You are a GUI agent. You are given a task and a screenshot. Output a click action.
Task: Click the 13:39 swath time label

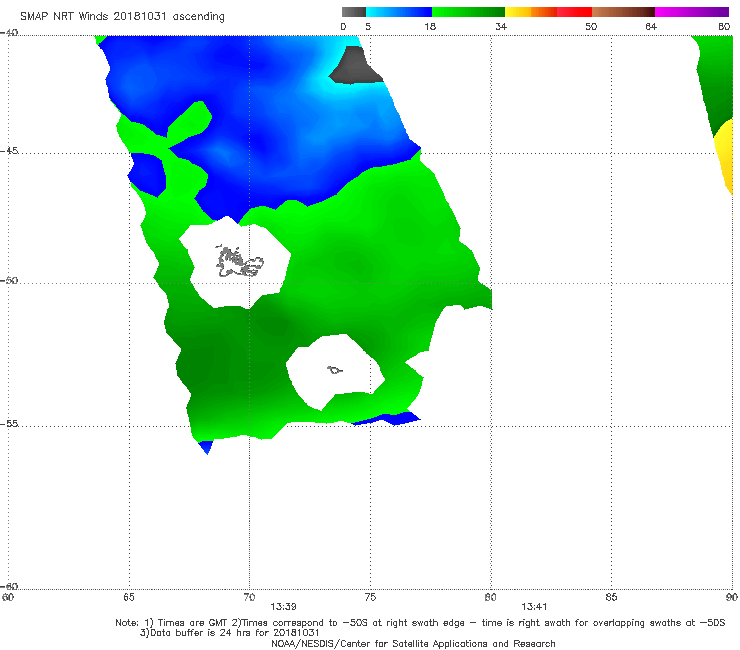[283, 607]
